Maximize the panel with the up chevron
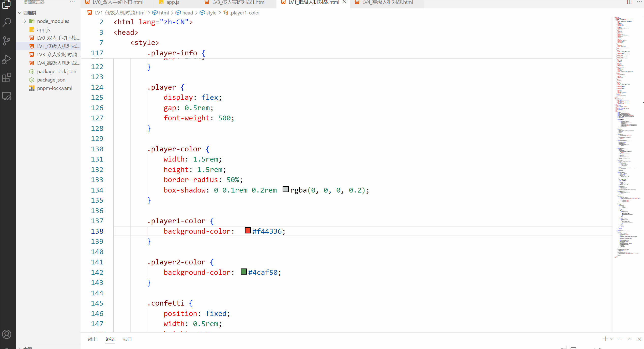 630,339
